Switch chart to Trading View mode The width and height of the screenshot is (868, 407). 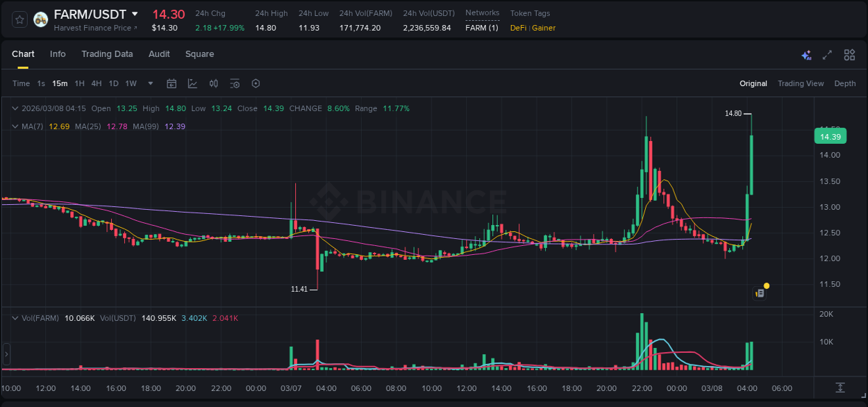pyautogui.click(x=800, y=83)
